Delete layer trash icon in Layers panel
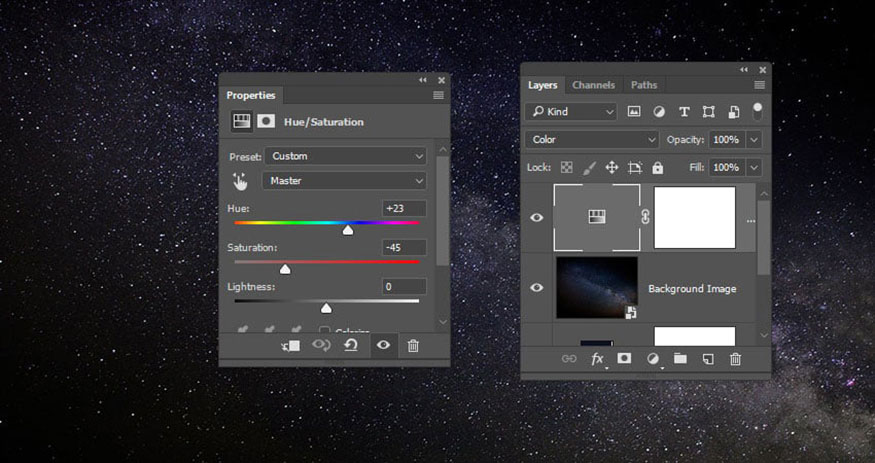This screenshot has height=463, width=875. pyautogui.click(x=735, y=359)
